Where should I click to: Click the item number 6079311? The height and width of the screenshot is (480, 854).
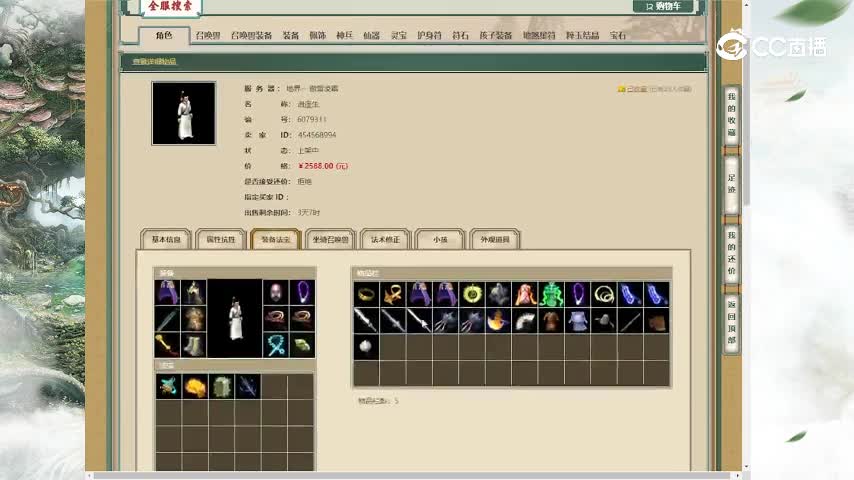tap(312, 119)
